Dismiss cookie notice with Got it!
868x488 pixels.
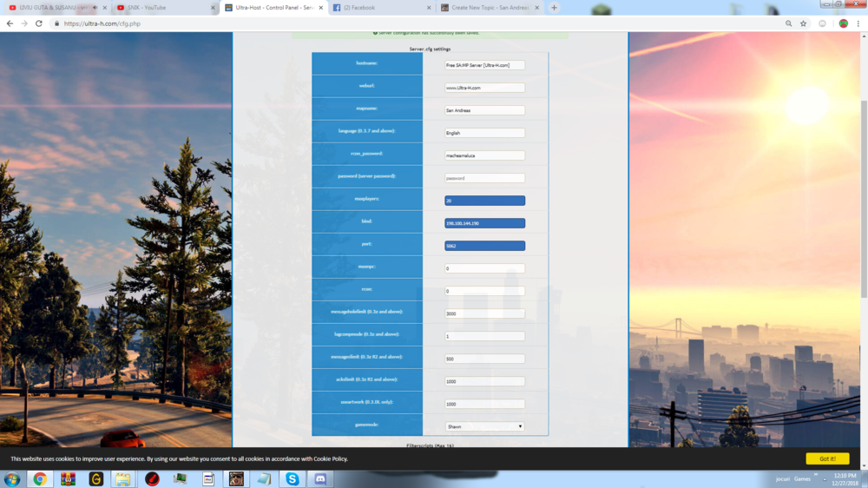click(827, 458)
